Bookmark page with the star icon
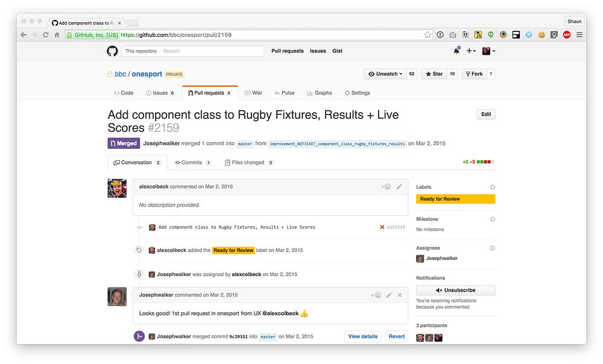Screen dimensions: 603x364 (x=428, y=35)
